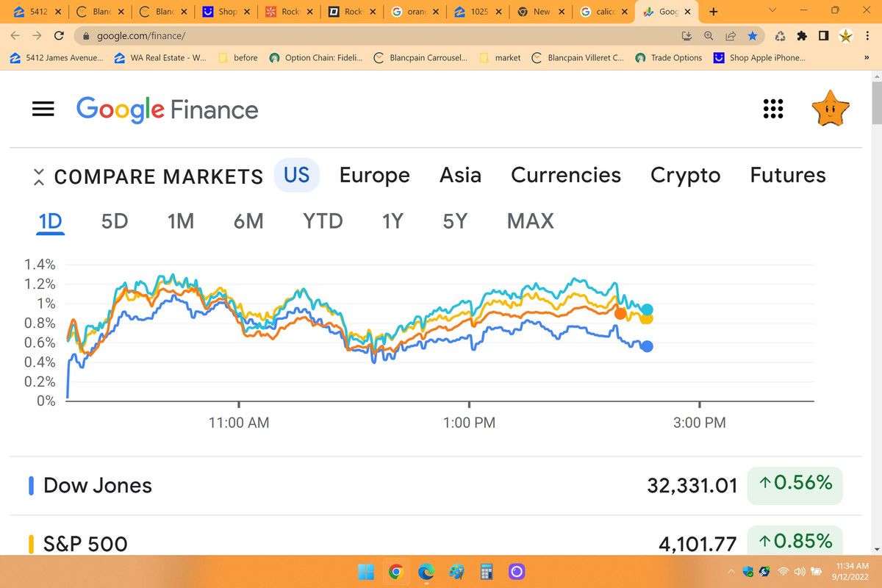The height and width of the screenshot is (588, 882).
Task: Open the Futures tab
Action: (788, 176)
